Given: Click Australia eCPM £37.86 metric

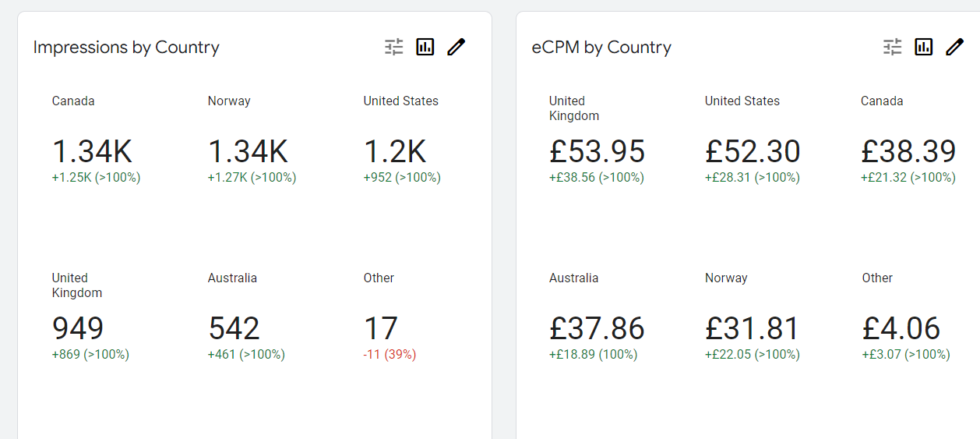Looking at the screenshot, I should 597,328.
